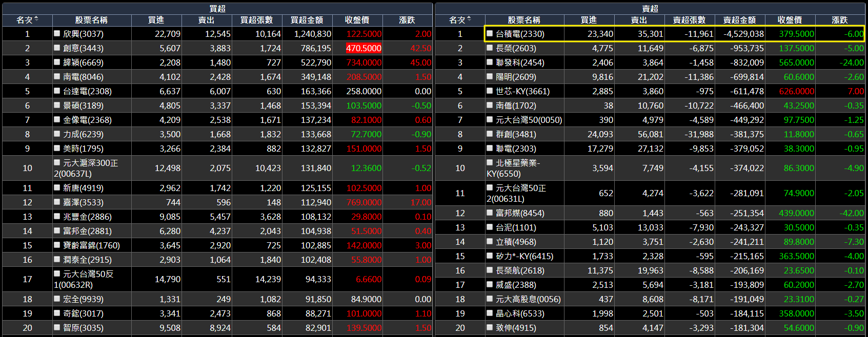Click the -4,529,038 net sell amount

[x=743, y=34]
